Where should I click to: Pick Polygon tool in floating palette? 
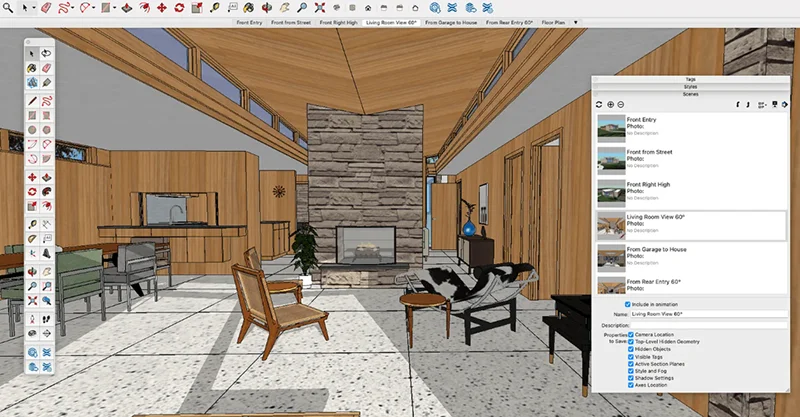46,130
